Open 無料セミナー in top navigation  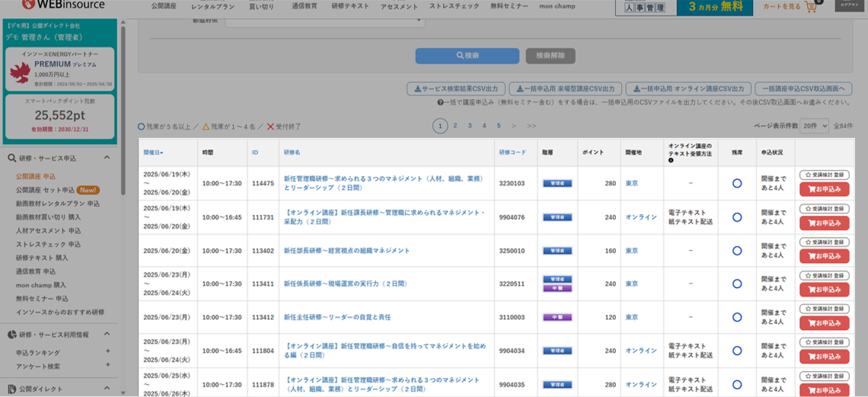click(509, 7)
